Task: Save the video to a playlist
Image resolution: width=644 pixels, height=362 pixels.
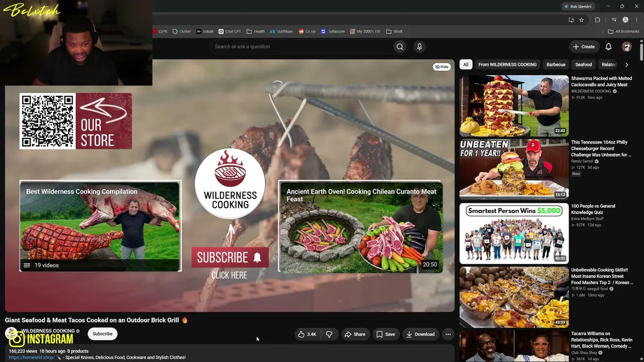Action: (385, 334)
